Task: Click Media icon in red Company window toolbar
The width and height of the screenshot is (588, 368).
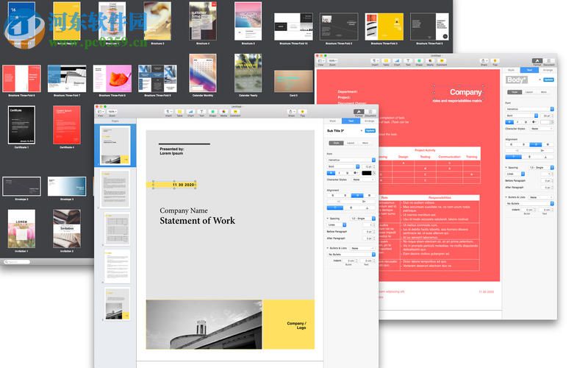Action: tap(430, 60)
